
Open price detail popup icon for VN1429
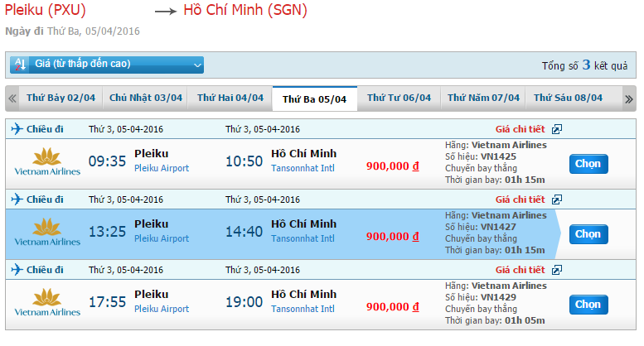tap(556, 270)
